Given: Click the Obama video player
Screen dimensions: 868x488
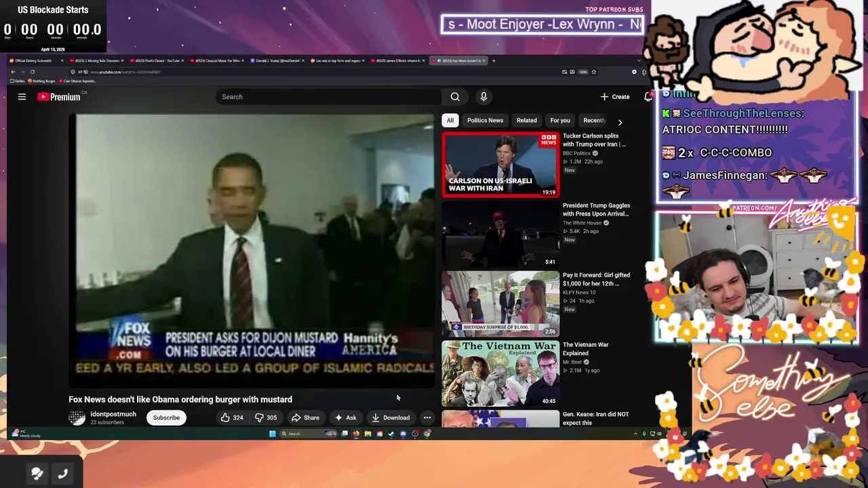Looking at the screenshot, I should pyautogui.click(x=252, y=251).
